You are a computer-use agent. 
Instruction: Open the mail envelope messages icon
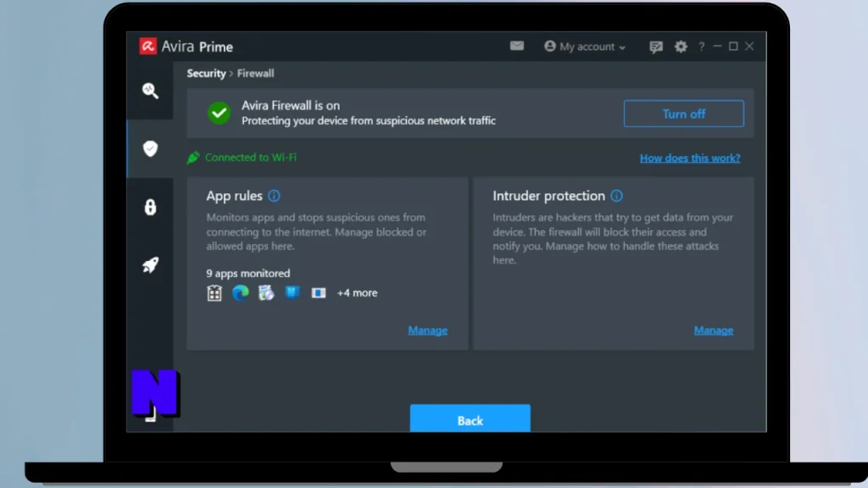click(x=516, y=46)
